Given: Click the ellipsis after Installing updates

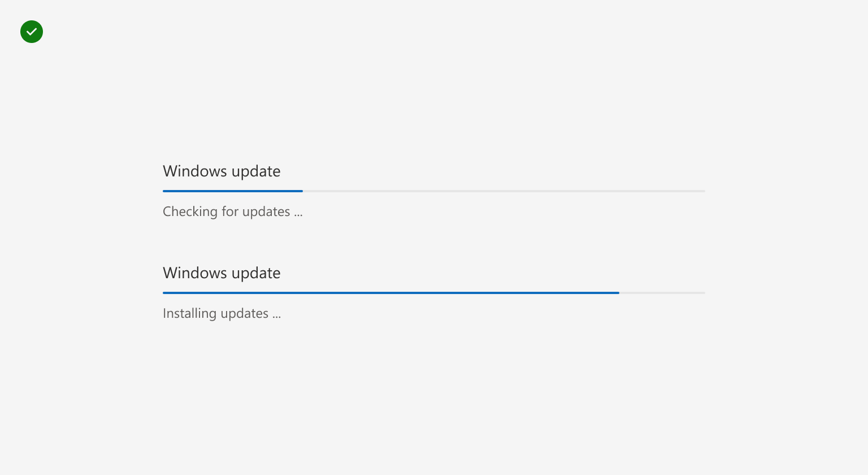Looking at the screenshot, I should tap(276, 317).
